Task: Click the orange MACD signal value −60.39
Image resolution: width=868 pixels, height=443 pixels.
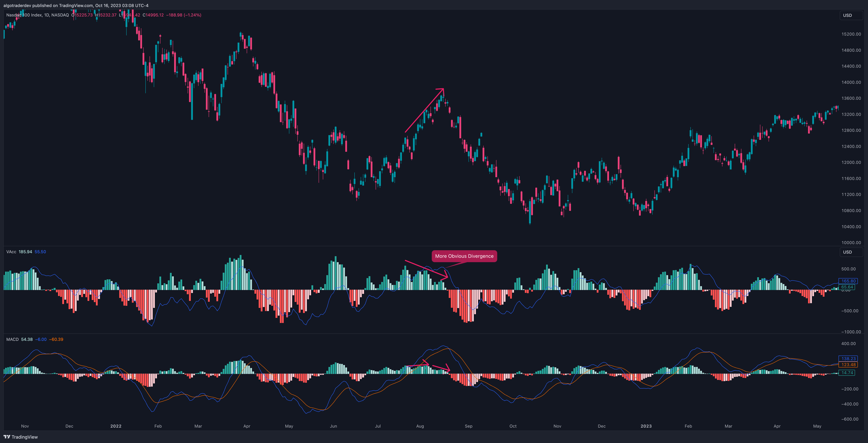Action: [56, 339]
